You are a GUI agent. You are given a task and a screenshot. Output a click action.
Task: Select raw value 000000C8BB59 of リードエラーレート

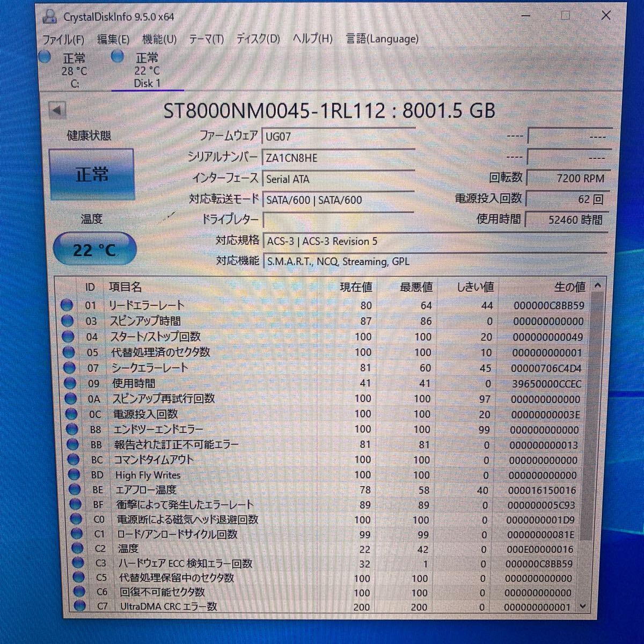click(x=548, y=305)
